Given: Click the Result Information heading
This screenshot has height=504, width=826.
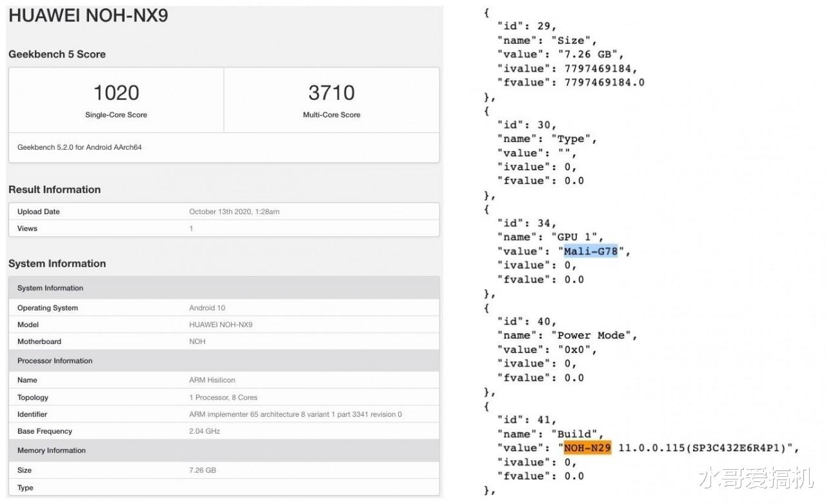Looking at the screenshot, I should (x=54, y=190).
